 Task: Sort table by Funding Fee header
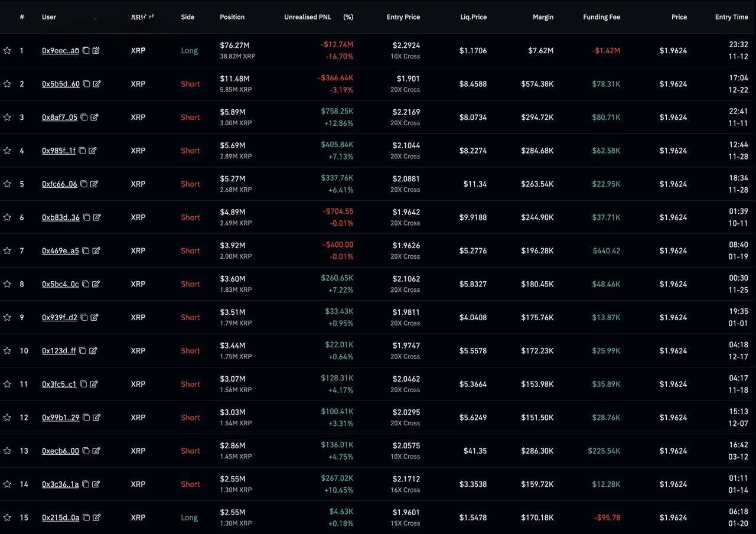[x=601, y=17]
